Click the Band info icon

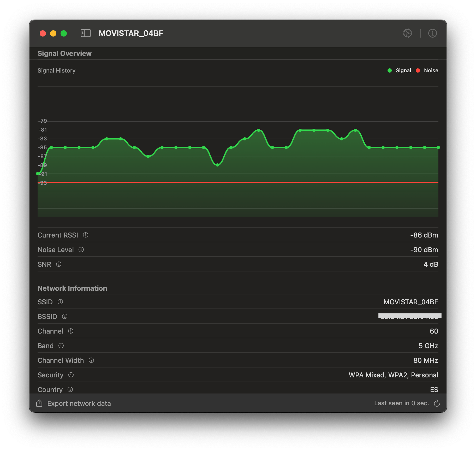point(61,346)
